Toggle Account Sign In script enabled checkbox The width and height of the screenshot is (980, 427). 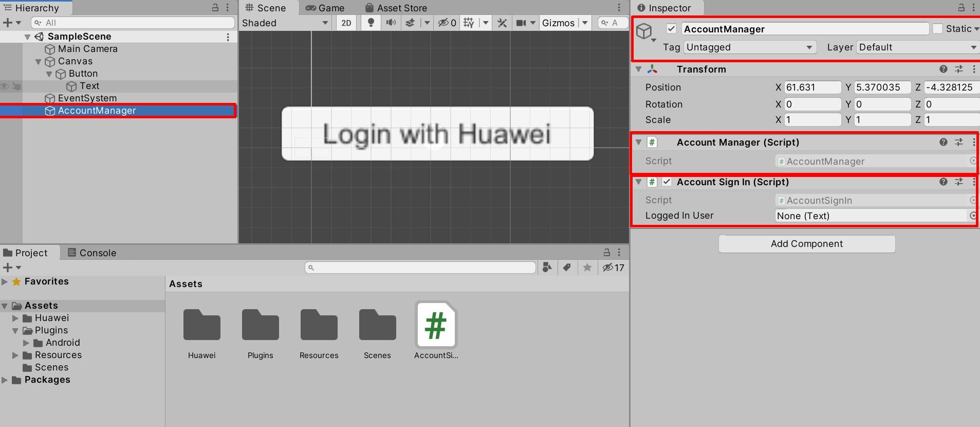pos(667,182)
